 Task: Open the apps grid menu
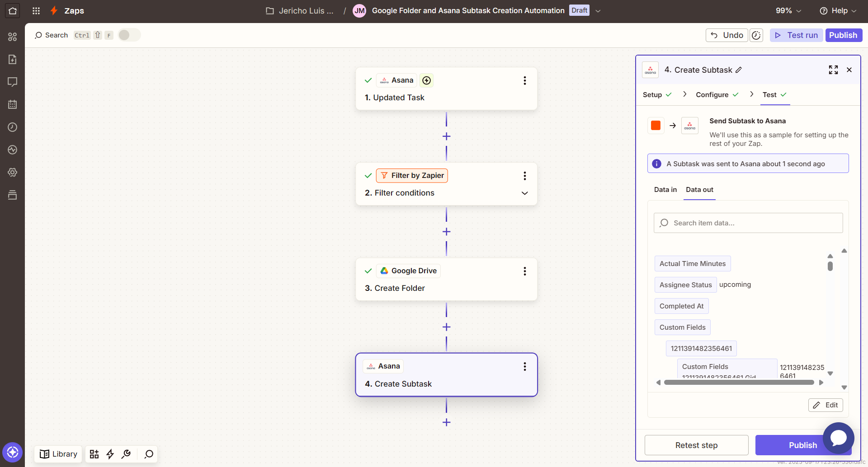[x=36, y=11]
